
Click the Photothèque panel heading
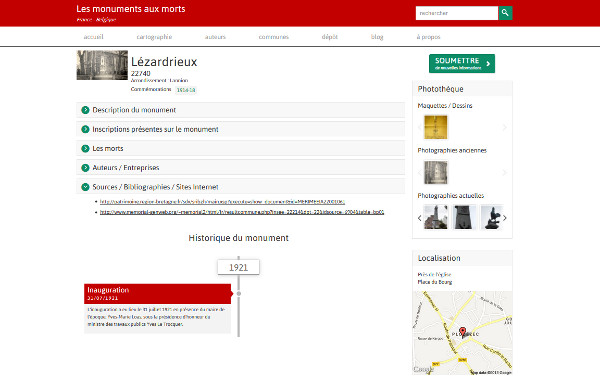(440, 89)
